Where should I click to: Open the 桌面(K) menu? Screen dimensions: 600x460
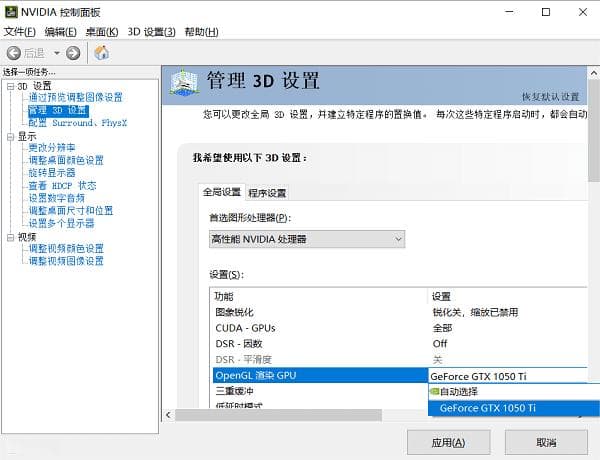point(102,31)
